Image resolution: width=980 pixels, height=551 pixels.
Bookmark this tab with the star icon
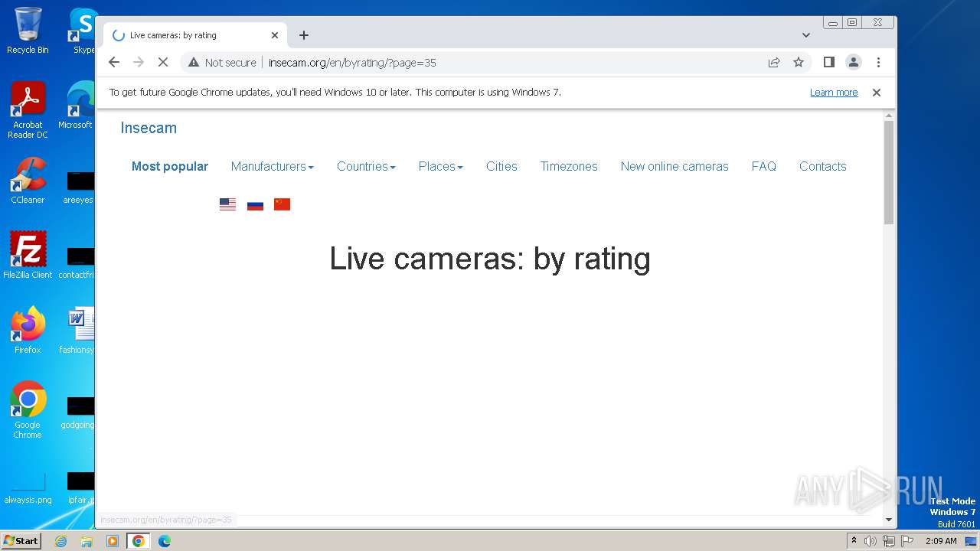tap(799, 62)
